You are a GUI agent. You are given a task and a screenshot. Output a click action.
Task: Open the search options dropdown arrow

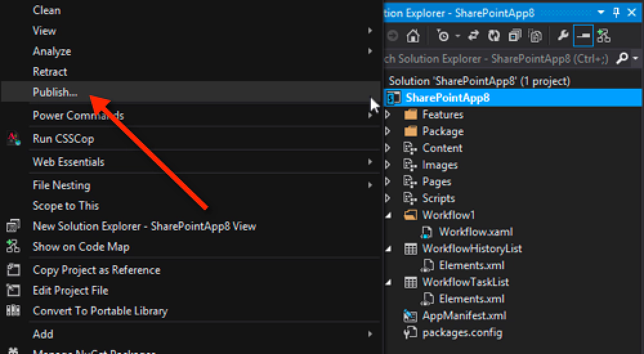(x=636, y=59)
